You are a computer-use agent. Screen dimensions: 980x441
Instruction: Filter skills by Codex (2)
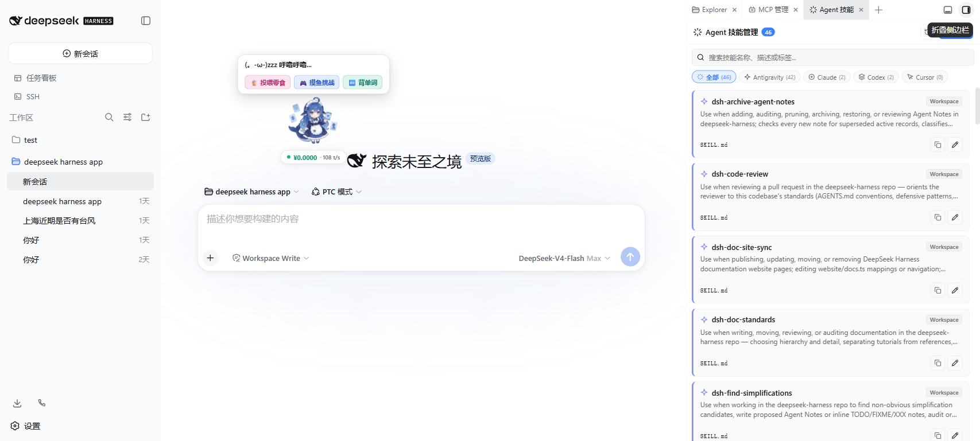[876, 77]
